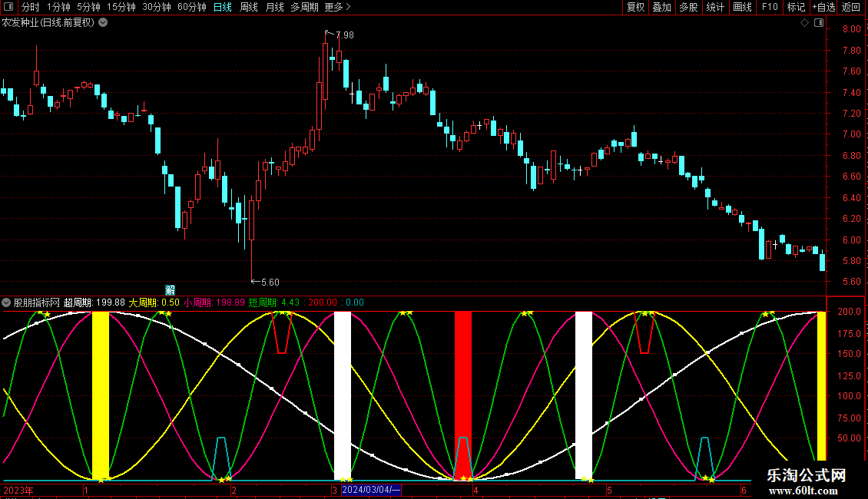Image resolution: width=868 pixels, height=499 pixels.
Task: Click the 短周期 value 4.43
Action: pos(290,302)
